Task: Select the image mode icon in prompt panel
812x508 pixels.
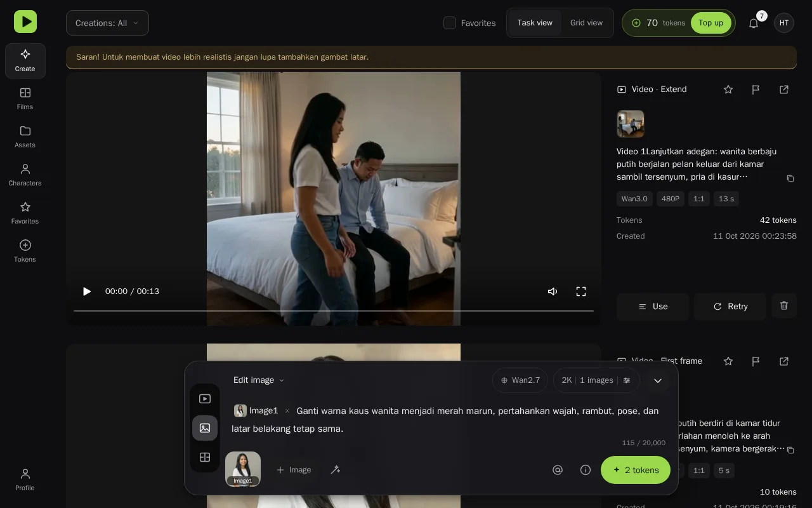Action: tap(205, 428)
